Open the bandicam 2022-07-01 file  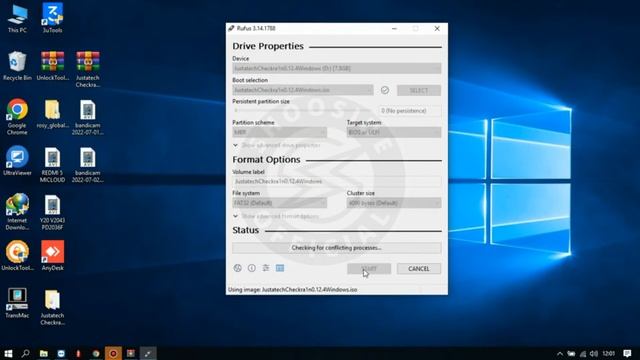(87, 118)
